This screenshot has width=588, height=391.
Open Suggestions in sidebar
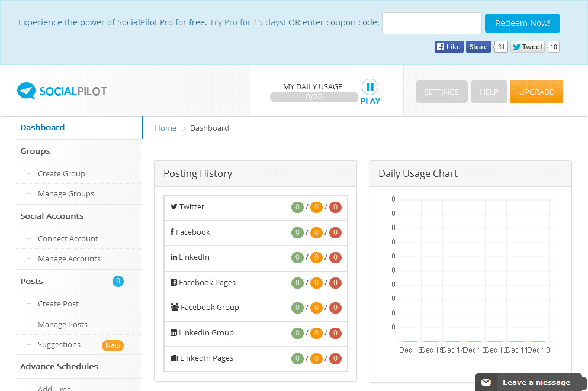59,345
